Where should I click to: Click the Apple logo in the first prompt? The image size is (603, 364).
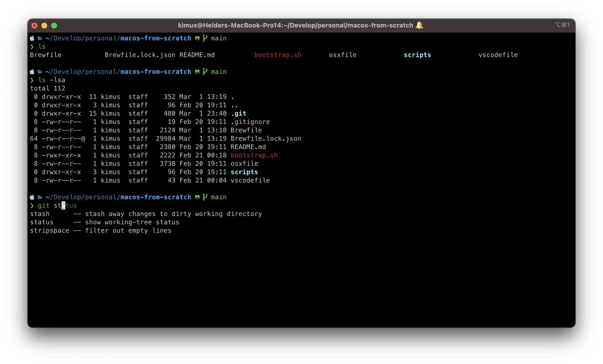(x=32, y=38)
